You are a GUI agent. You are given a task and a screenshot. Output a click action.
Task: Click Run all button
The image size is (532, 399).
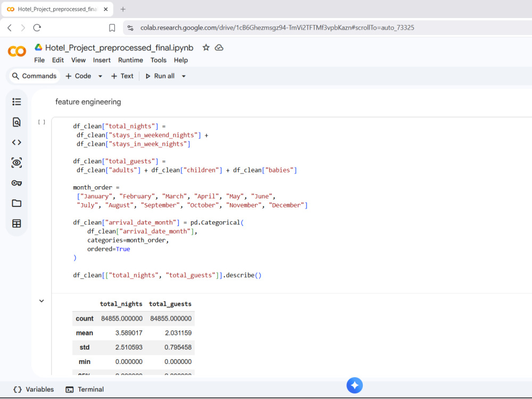160,76
